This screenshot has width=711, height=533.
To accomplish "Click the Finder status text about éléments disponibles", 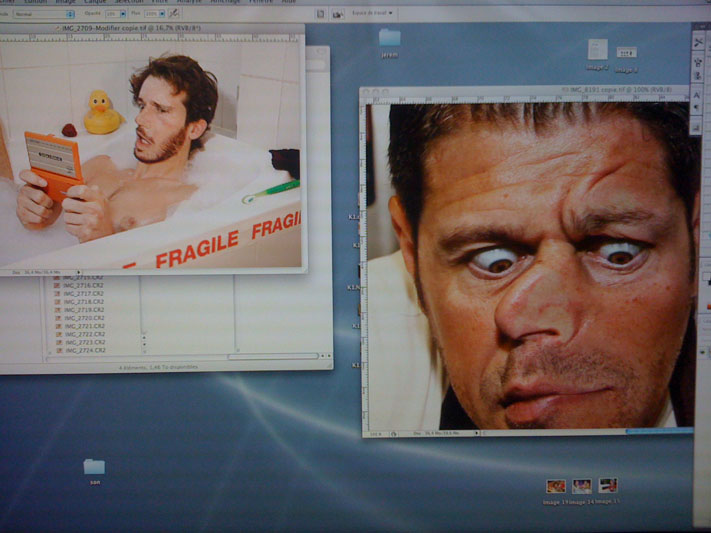I will point(158,367).
